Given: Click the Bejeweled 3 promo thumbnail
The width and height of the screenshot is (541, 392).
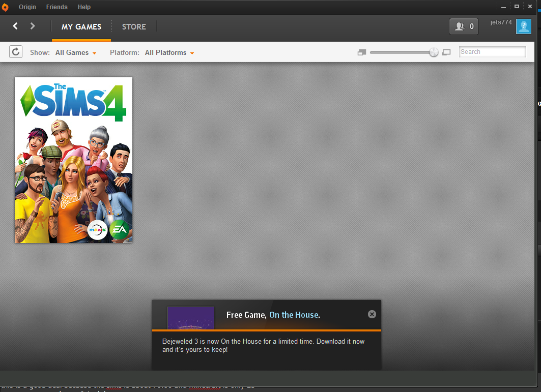Looking at the screenshot, I should [x=191, y=318].
